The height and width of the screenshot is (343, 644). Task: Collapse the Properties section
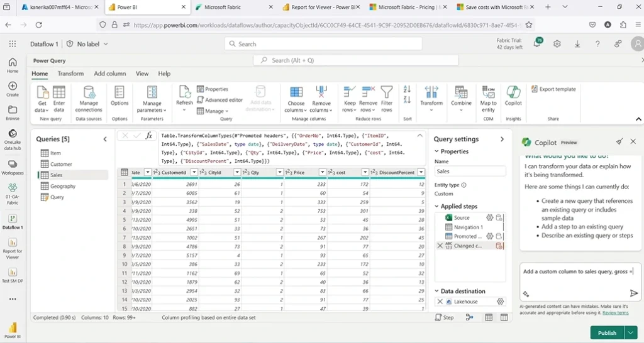[x=436, y=151]
